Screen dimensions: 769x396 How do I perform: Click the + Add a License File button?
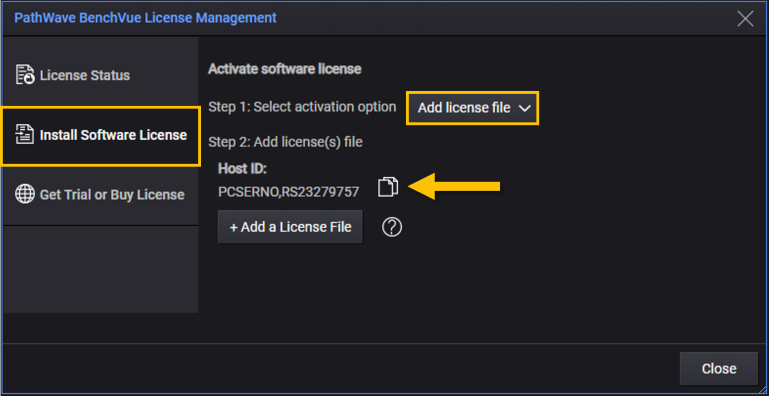click(290, 227)
